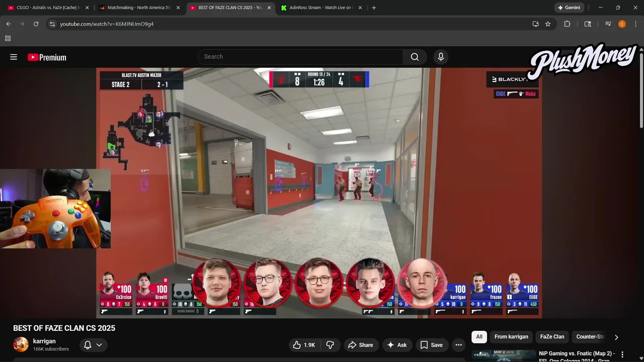Image resolution: width=644 pixels, height=362 pixels.
Task: Start voice search with the microphone
Action: pos(441,57)
